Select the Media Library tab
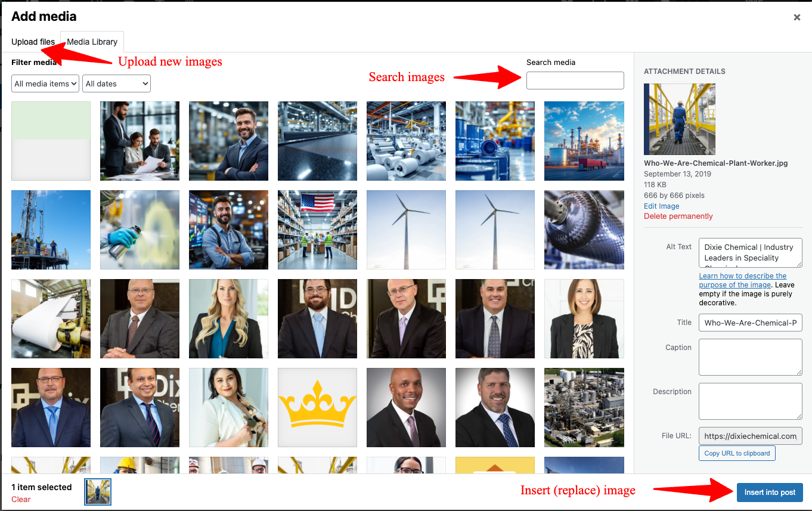 pos(92,42)
